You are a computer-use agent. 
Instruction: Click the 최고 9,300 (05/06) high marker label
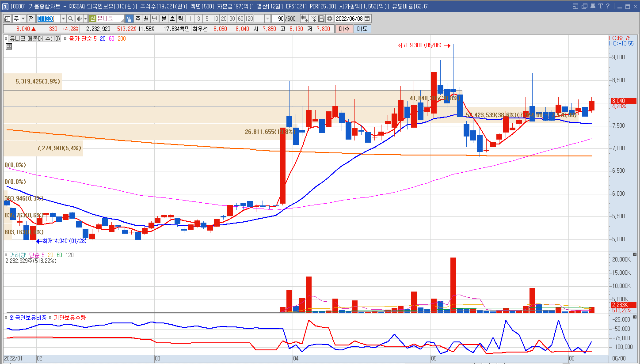(x=420, y=45)
